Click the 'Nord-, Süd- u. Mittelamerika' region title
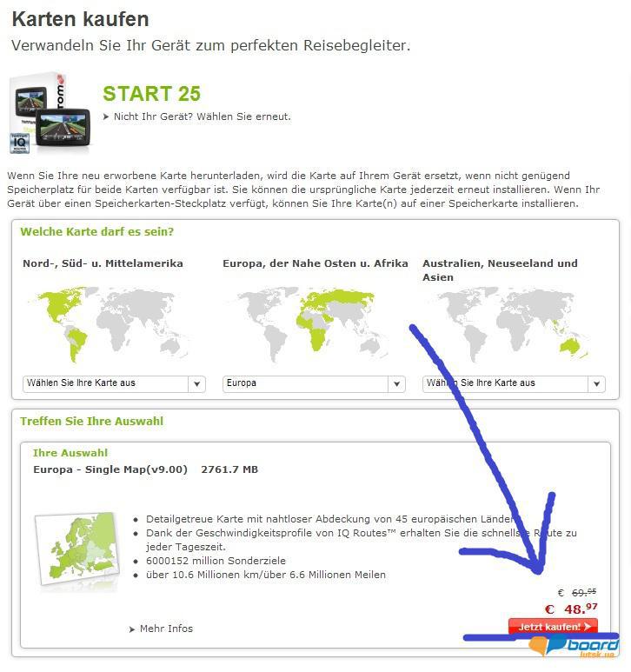Screen dimensions: 631x672 103,263
